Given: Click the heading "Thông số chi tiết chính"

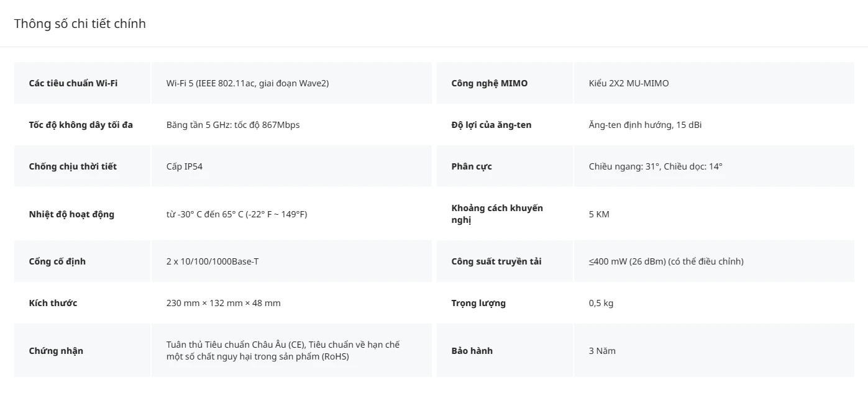Looking at the screenshot, I should [x=80, y=24].
